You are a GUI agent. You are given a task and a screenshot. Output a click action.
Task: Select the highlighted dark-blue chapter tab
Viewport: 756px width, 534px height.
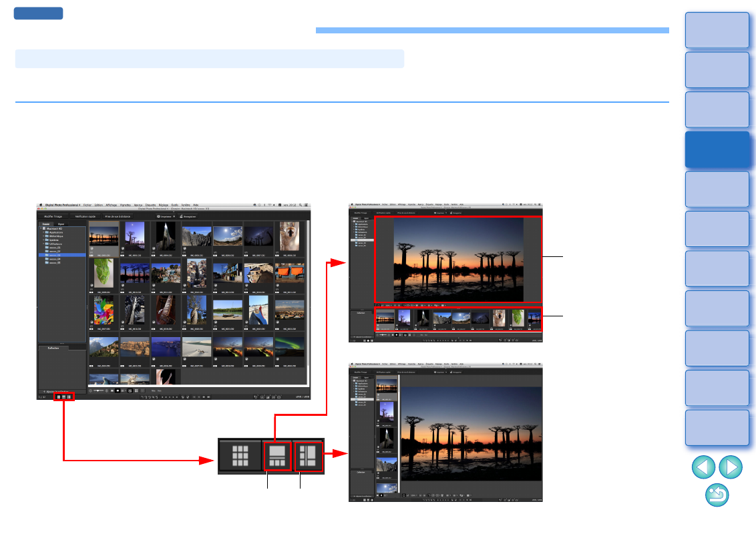point(717,150)
